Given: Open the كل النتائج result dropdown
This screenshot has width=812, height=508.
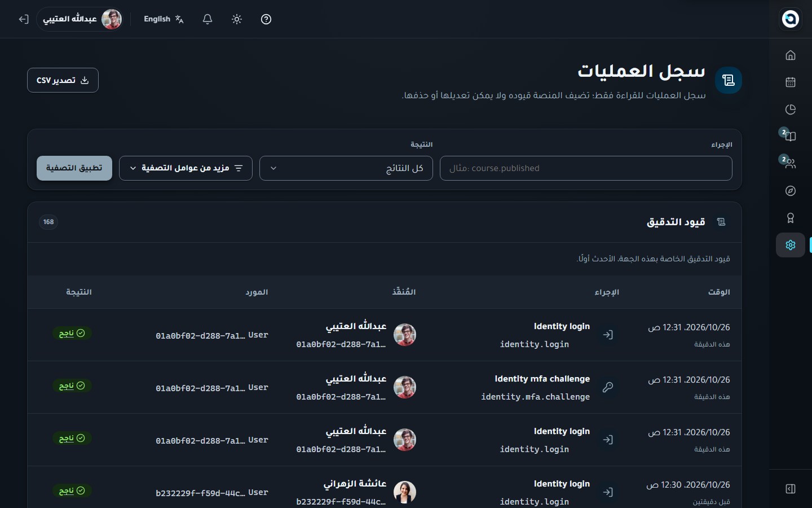Looking at the screenshot, I should pos(346,168).
